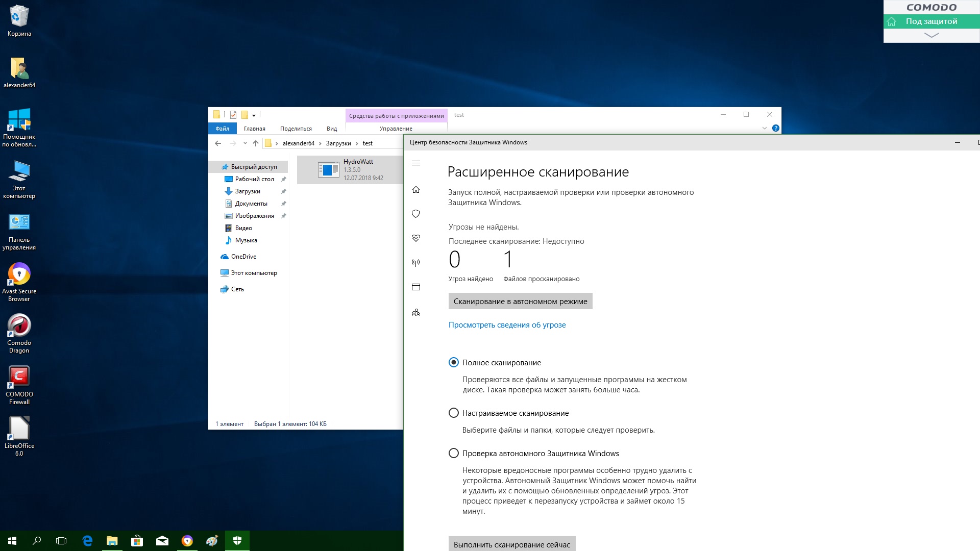
Task: Choose Проверка автономного Защитника Windows option
Action: [453, 453]
